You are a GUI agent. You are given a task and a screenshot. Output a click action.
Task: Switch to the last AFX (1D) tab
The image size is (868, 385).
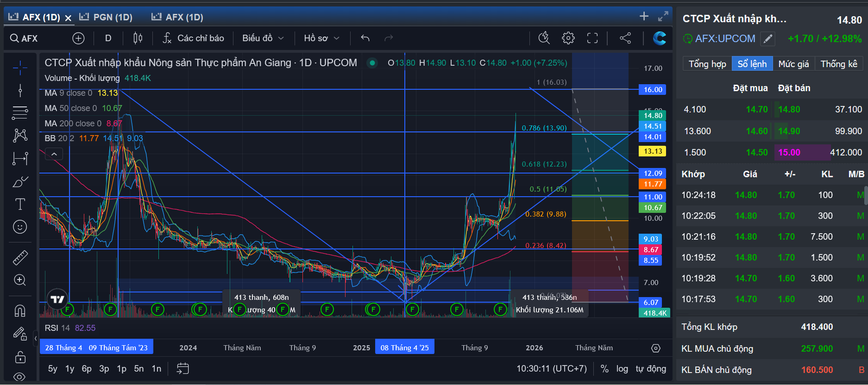(x=178, y=17)
